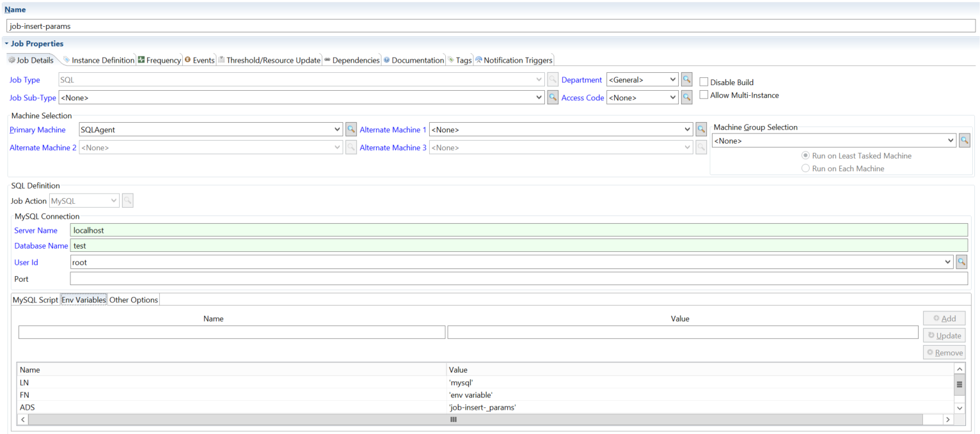Switch to the Tags tab
The image size is (980, 434).
pyautogui.click(x=459, y=60)
